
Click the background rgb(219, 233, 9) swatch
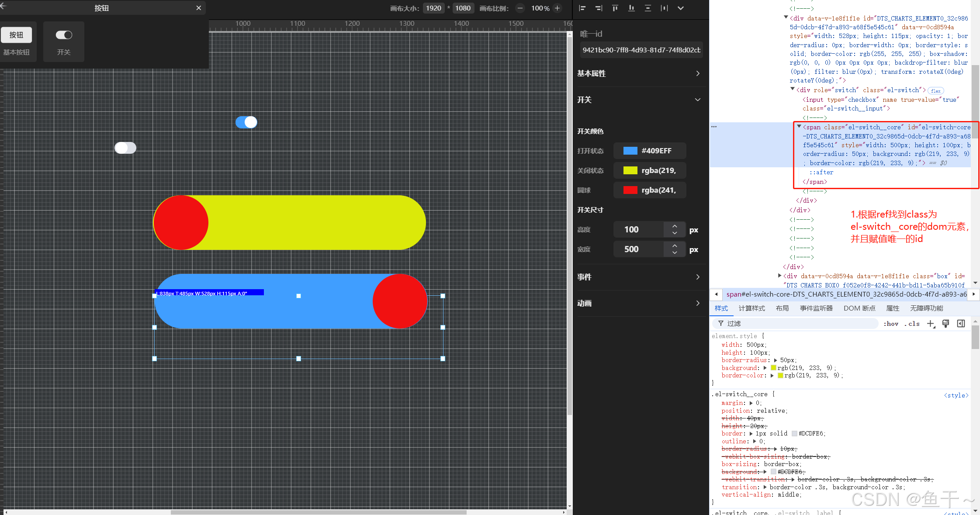[773, 368]
